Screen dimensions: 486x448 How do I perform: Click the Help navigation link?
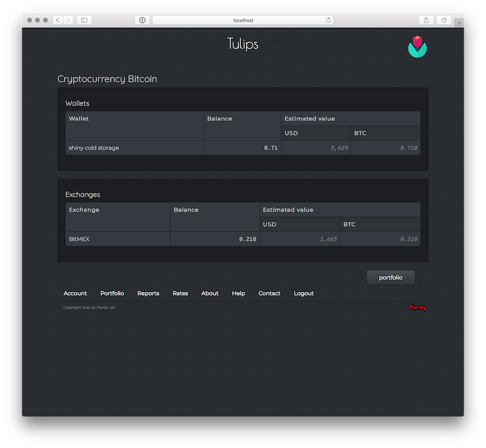[x=238, y=293]
